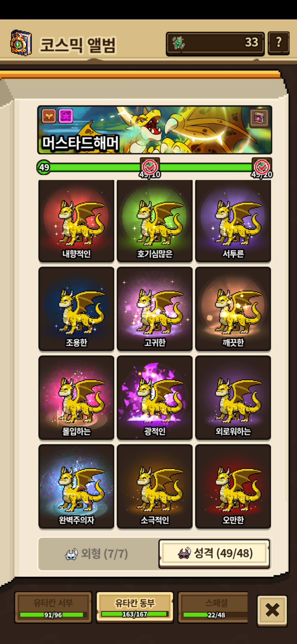Select the 호기심많은 dragon card
Screen dimensions: 297x644
tap(155, 221)
